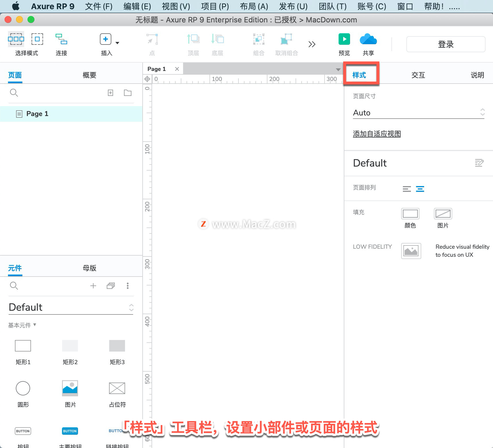Open the File (文件) menu

click(x=99, y=6)
